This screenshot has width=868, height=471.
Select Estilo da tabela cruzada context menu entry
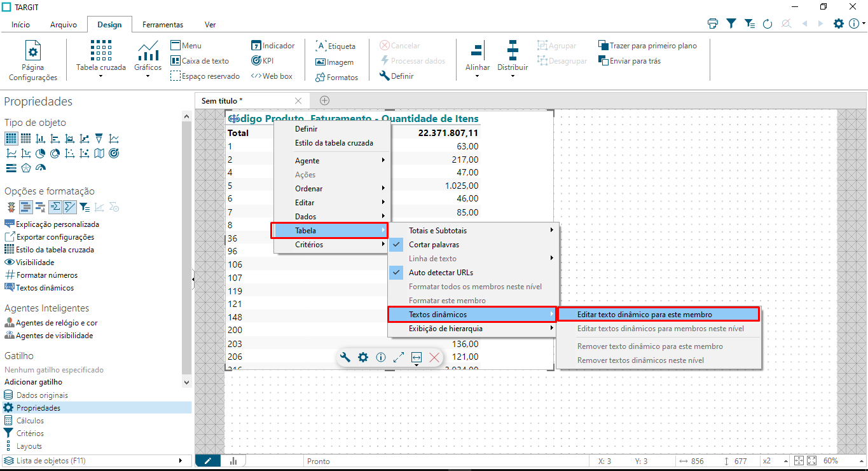(x=332, y=143)
